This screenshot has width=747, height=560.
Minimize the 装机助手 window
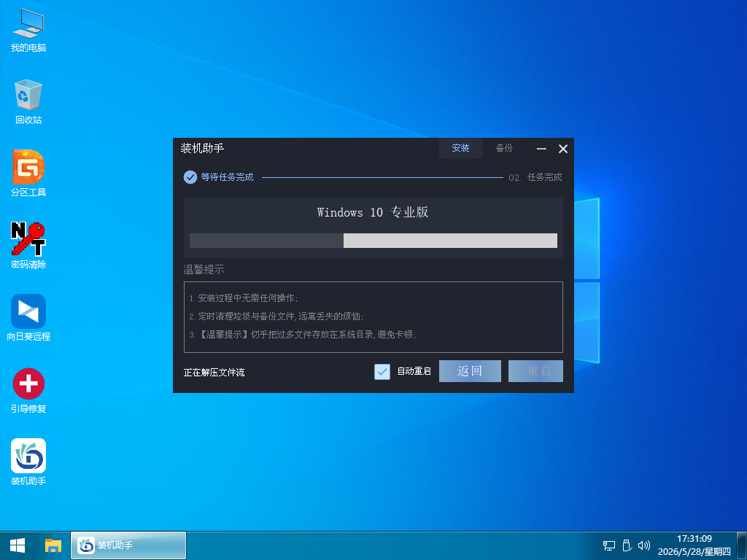pyautogui.click(x=541, y=149)
